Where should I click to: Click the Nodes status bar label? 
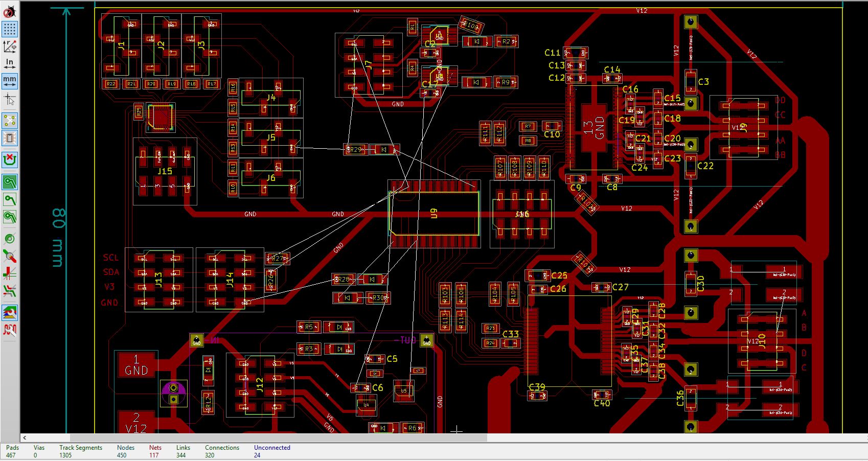(126, 448)
